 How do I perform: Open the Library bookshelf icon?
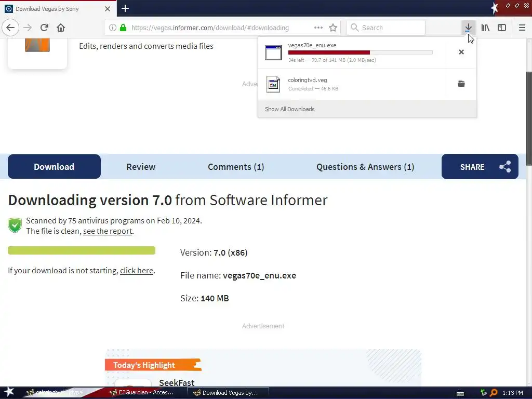coord(485,28)
